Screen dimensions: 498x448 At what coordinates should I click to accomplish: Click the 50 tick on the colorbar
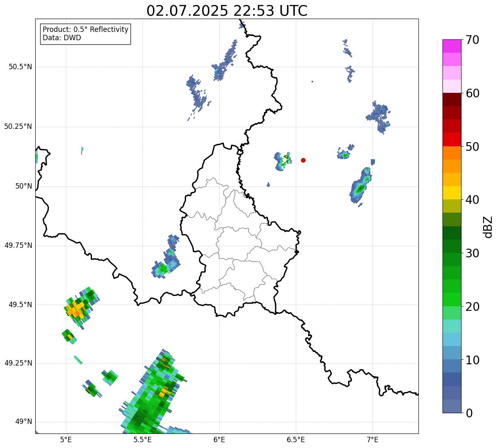(472, 147)
